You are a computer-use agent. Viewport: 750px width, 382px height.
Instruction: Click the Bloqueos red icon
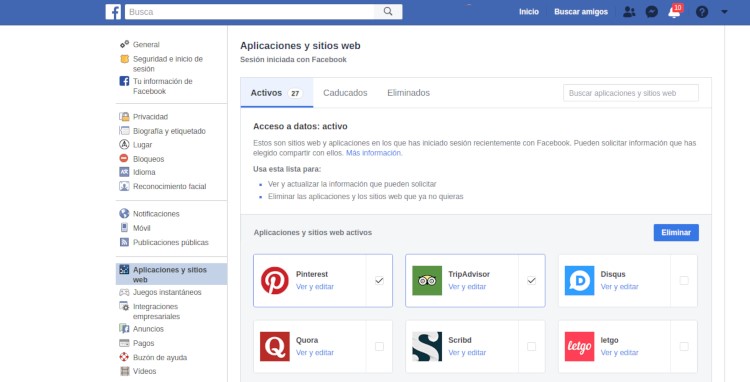(124, 158)
